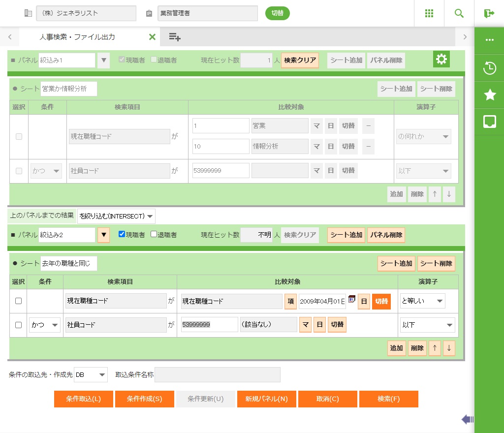The width and height of the screenshot is (504, 433).
Task: Click the 取込条件名称 input field
Action: click(x=217, y=375)
